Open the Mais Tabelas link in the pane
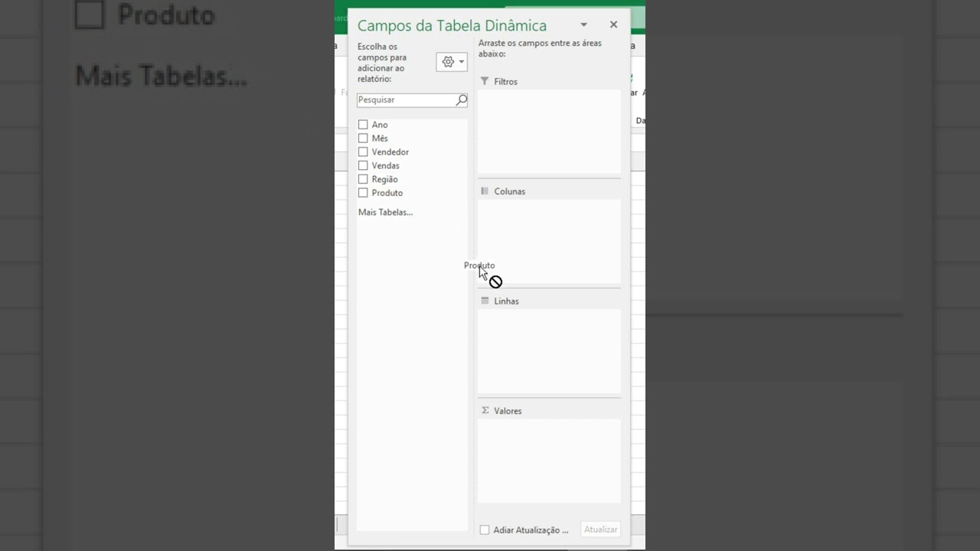 point(385,212)
